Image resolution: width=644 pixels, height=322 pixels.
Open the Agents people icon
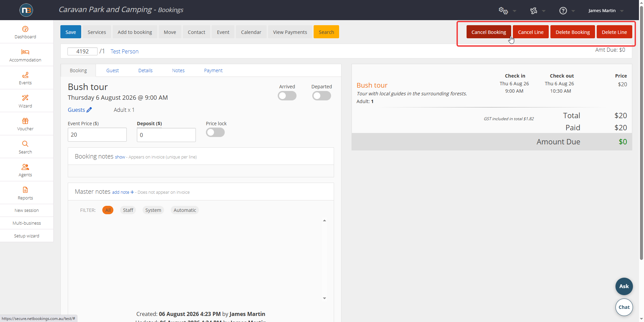25,167
